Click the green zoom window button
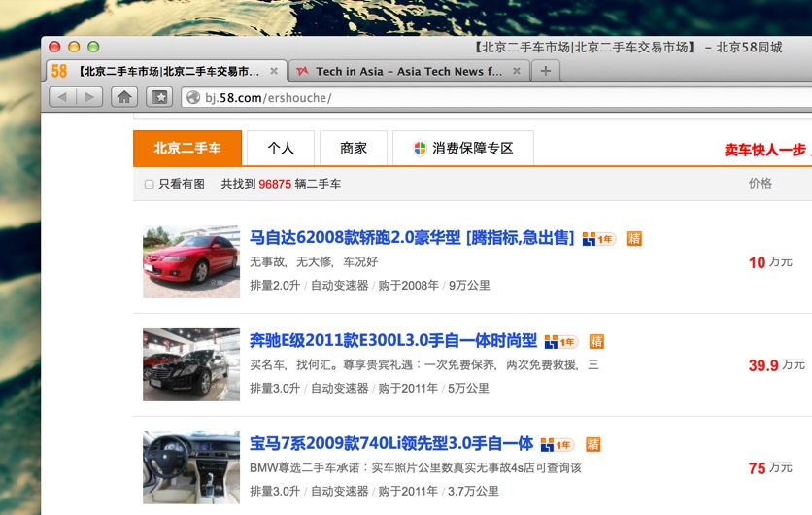The width and height of the screenshot is (812, 515). point(93,47)
